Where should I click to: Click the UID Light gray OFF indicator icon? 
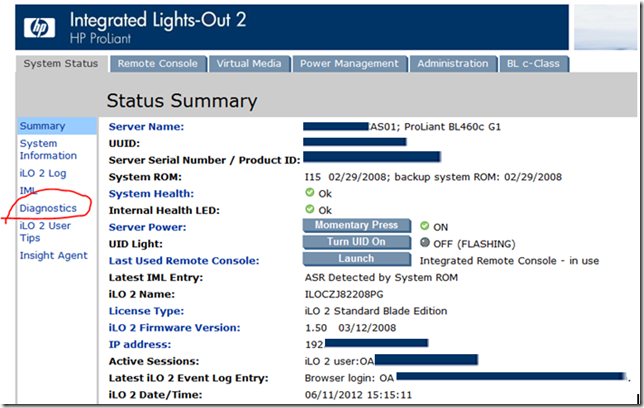(425, 242)
